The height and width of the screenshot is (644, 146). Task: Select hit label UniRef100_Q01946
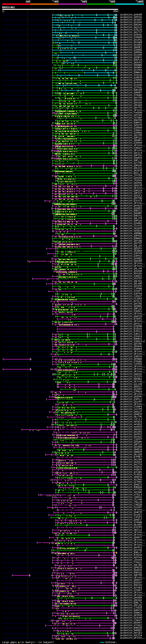[131, 85]
